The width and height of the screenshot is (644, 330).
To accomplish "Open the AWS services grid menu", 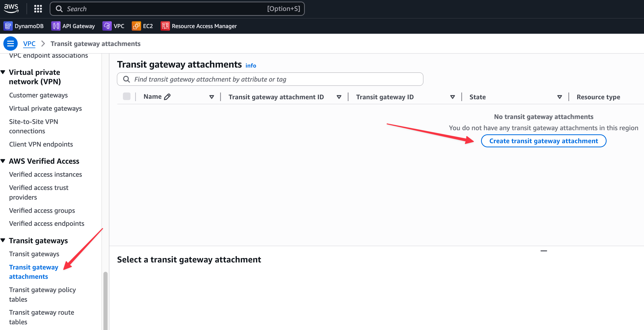I will (x=38, y=9).
